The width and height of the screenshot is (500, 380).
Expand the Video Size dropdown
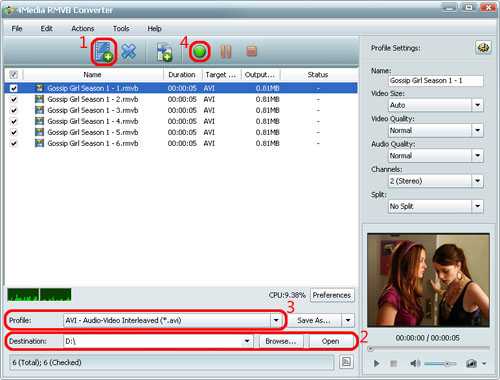click(x=477, y=105)
